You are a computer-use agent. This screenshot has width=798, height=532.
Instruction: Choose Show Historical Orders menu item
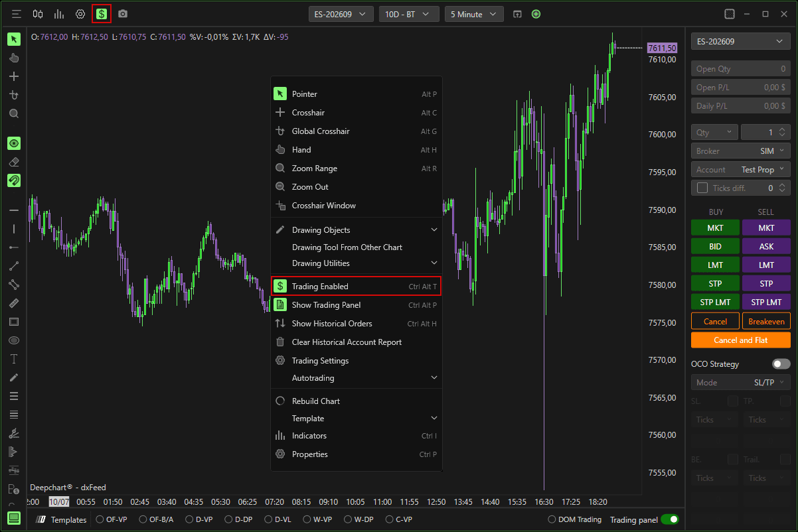[356, 324]
